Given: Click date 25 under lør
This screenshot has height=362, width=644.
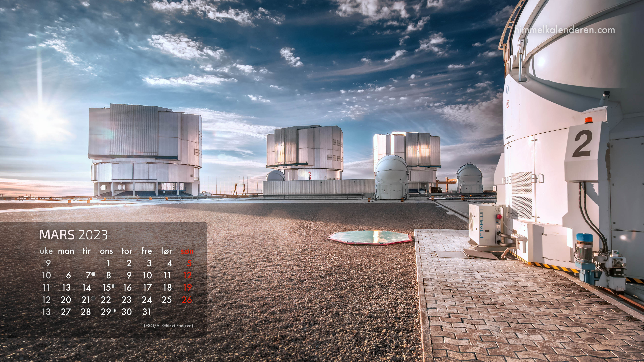Looking at the screenshot, I should (167, 300).
